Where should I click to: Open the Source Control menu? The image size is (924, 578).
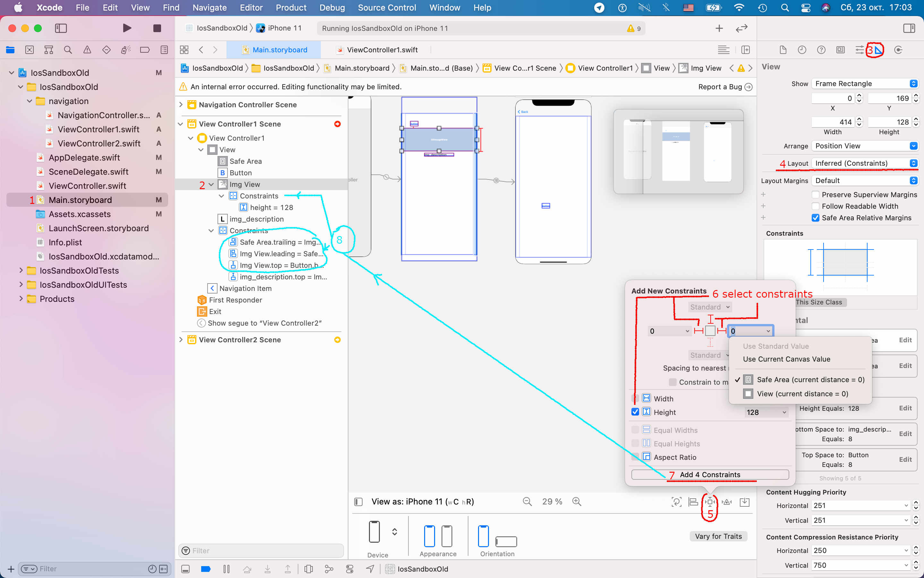click(x=387, y=8)
